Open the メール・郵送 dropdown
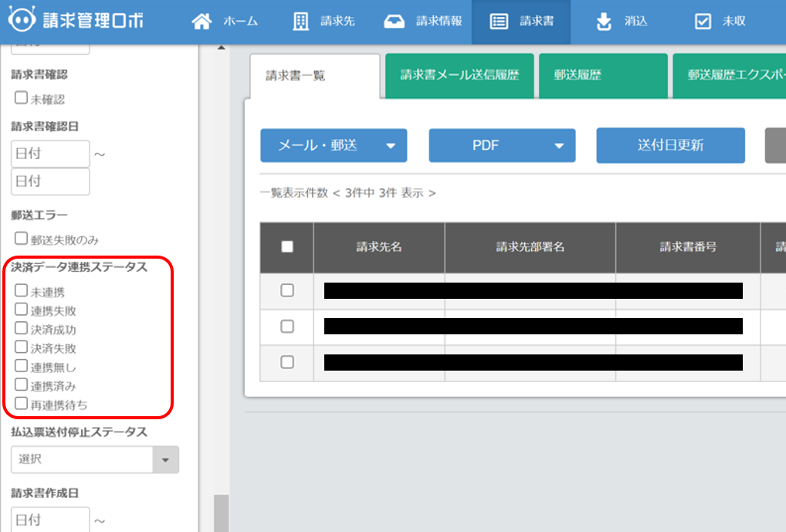 point(334,145)
